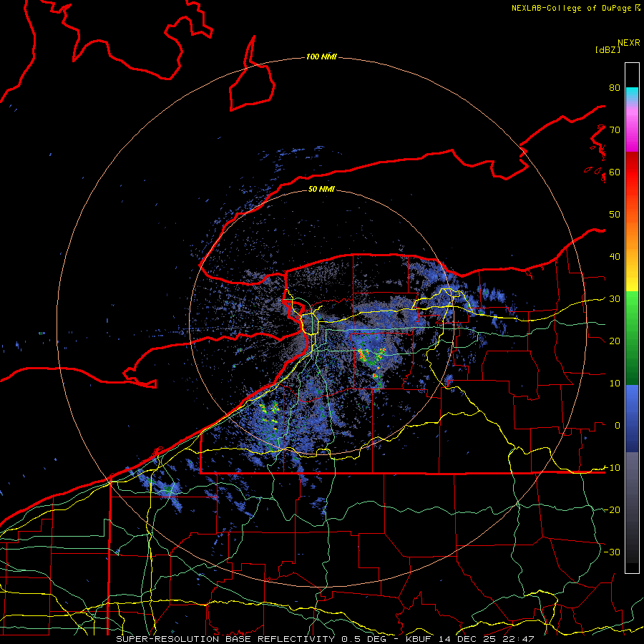Click the 0 dBZ scale label
Screen dimensions: 644x644
coord(618,426)
